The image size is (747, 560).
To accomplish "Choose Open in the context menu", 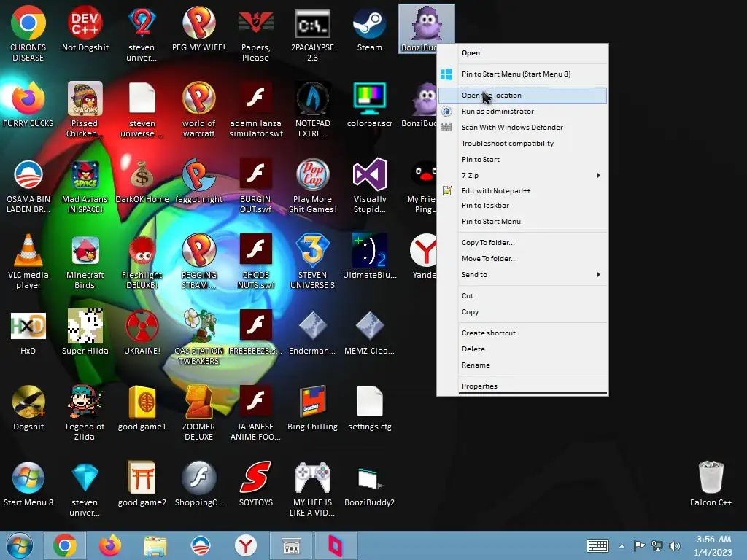I will click(x=522, y=52).
